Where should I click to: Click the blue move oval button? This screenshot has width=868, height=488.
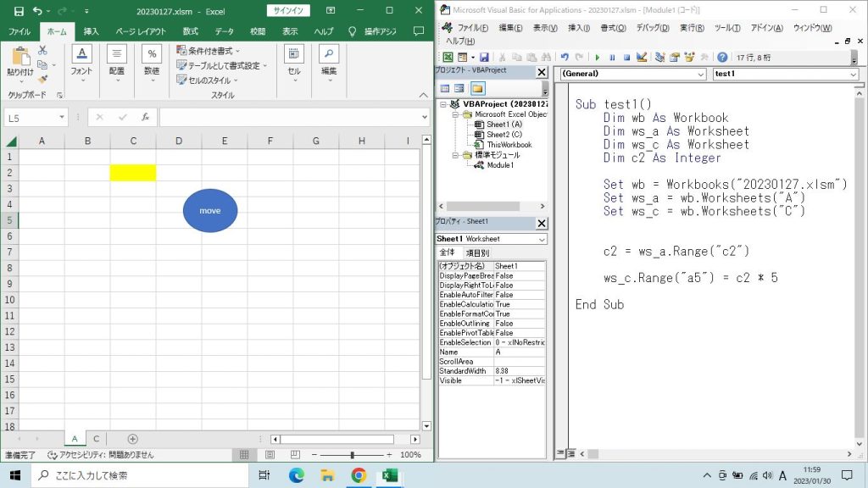pos(210,210)
